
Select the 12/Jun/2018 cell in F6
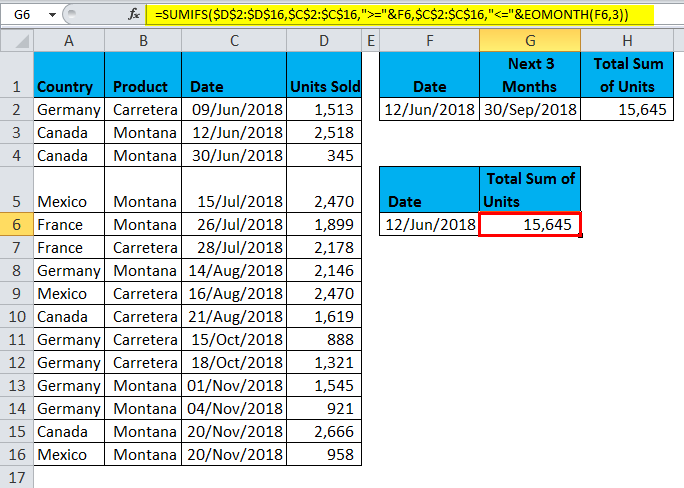point(430,224)
